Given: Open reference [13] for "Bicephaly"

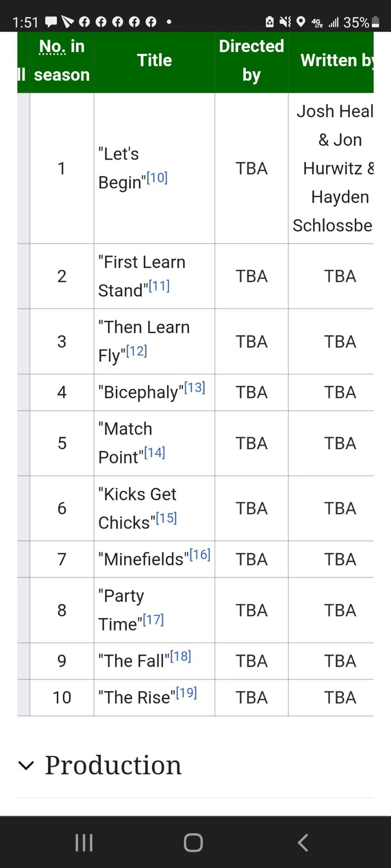Looking at the screenshot, I should click(x=195, y=387).
